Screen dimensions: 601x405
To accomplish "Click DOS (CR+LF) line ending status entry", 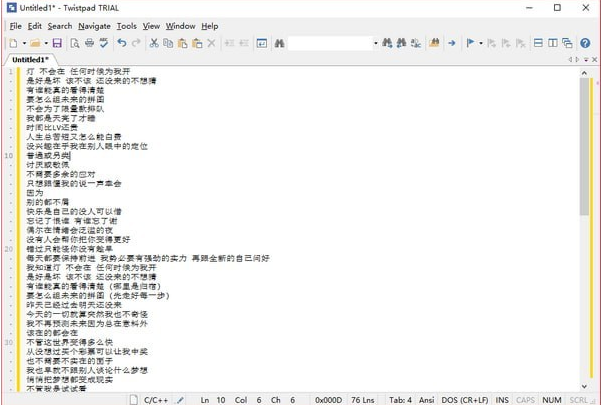I will pyautogui.click(x=465, y=400).
